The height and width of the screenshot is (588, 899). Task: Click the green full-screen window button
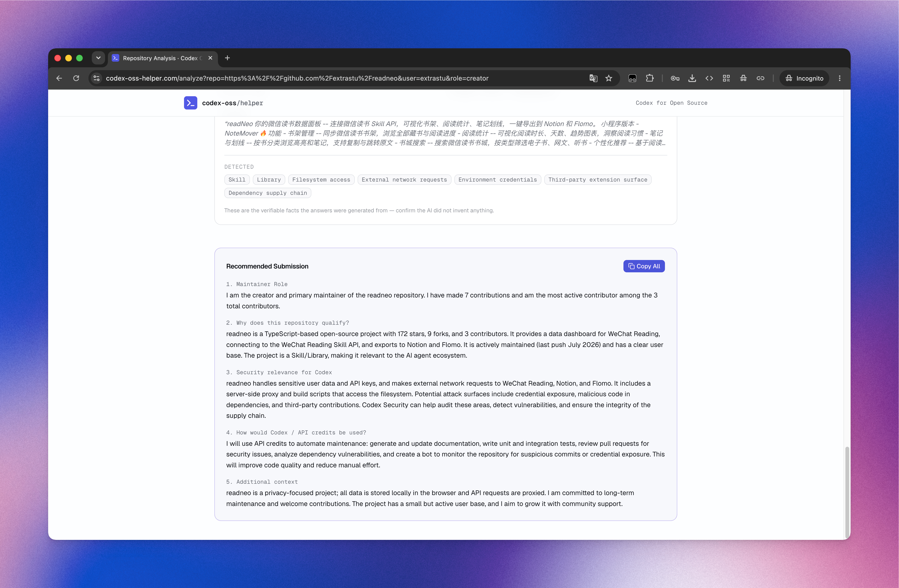[79, 58]
